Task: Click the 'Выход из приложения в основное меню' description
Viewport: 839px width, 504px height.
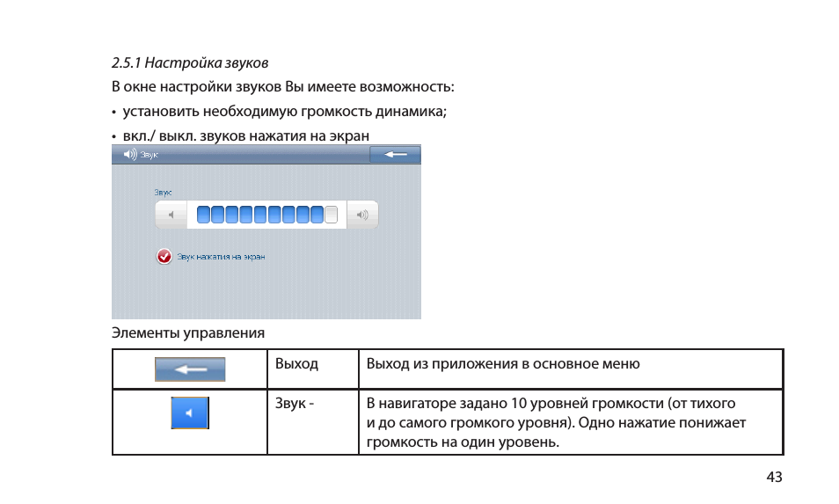Action: (x=502, y=363)
